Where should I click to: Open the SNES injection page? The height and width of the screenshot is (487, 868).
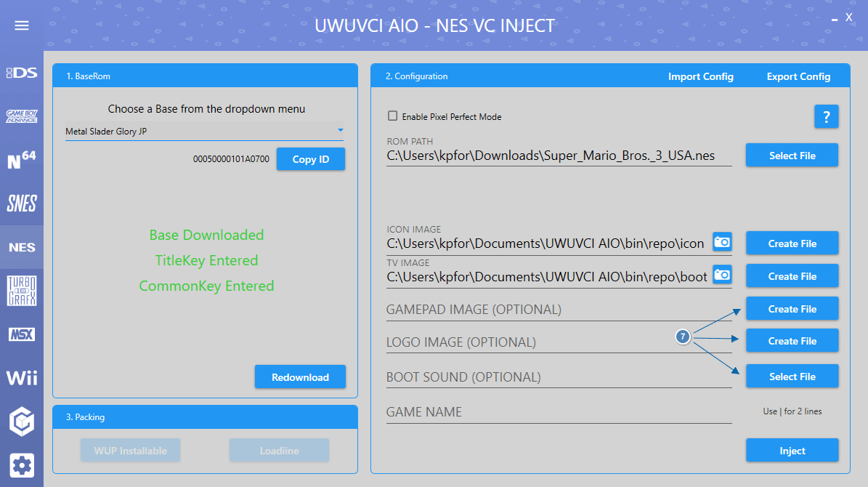(22, 204)
